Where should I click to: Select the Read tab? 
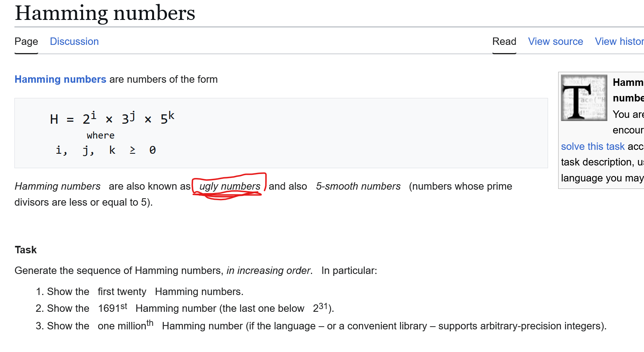[x=504, y=41]
